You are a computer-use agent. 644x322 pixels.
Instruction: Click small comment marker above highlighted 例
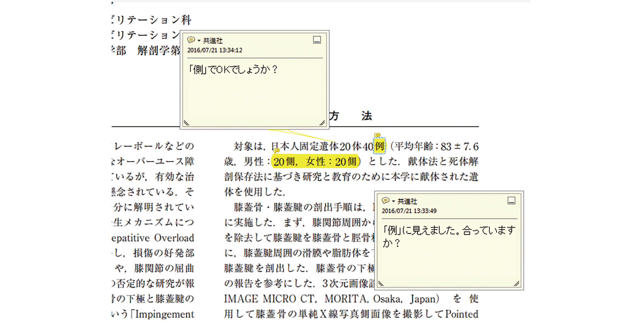point(377,135)
